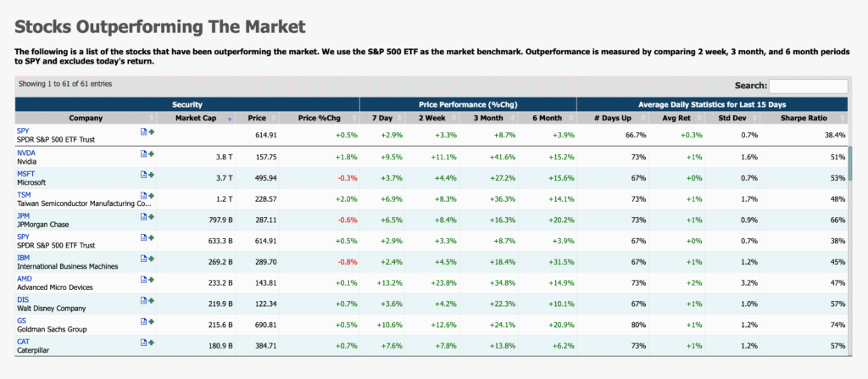Open the MSFT ticker link
Image resolution: width=868 pixels, height=379 pixels.
(25, 174)
